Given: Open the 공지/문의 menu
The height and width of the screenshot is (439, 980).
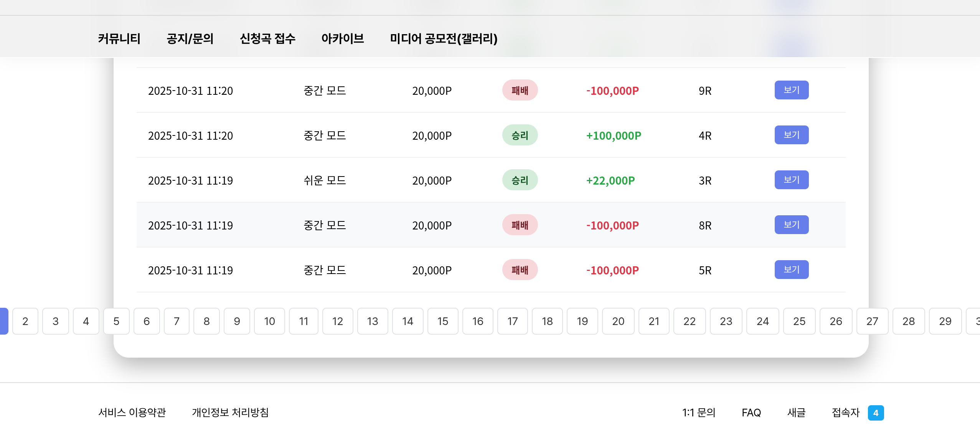Looking at the screenshot, I should click(x=190, y=38).
